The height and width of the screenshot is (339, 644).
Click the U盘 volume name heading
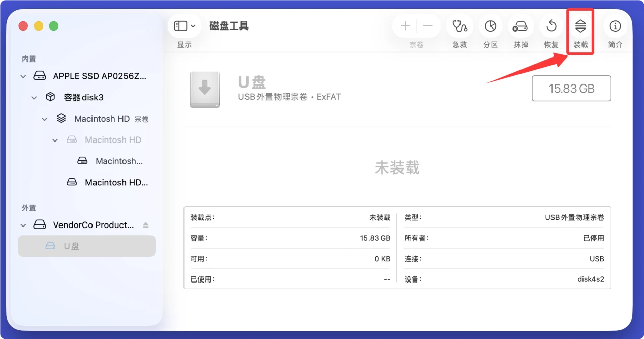(x=252, y=82)
